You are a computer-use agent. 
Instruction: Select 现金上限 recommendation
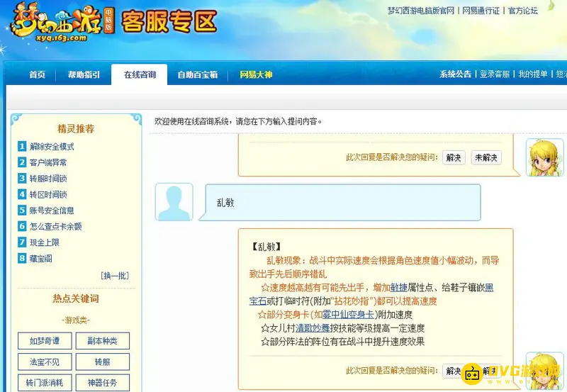pyautogui.click(x=45, y=242)
